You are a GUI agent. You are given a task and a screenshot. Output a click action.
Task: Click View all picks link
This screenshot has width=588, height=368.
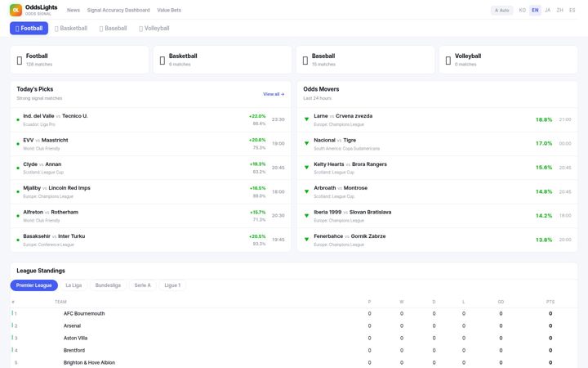pos(274,94)
